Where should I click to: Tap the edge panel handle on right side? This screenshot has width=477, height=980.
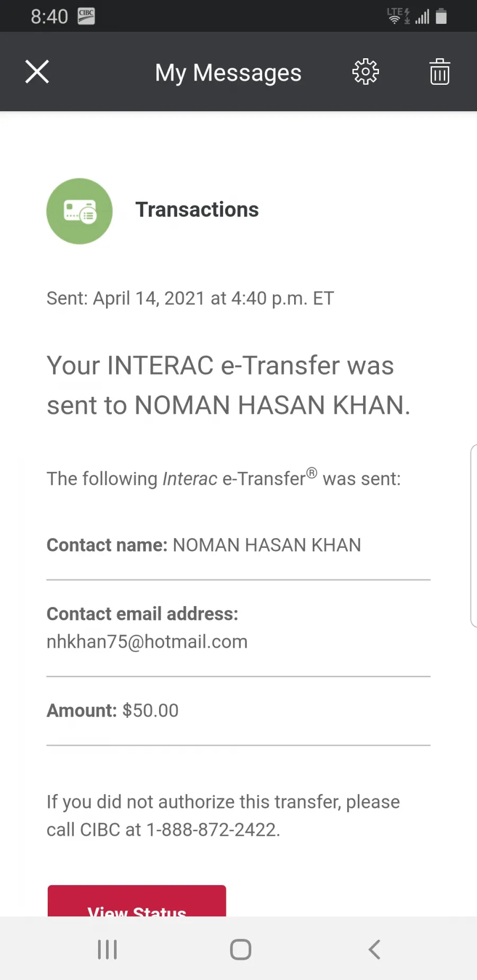click(x=473, y=536)
